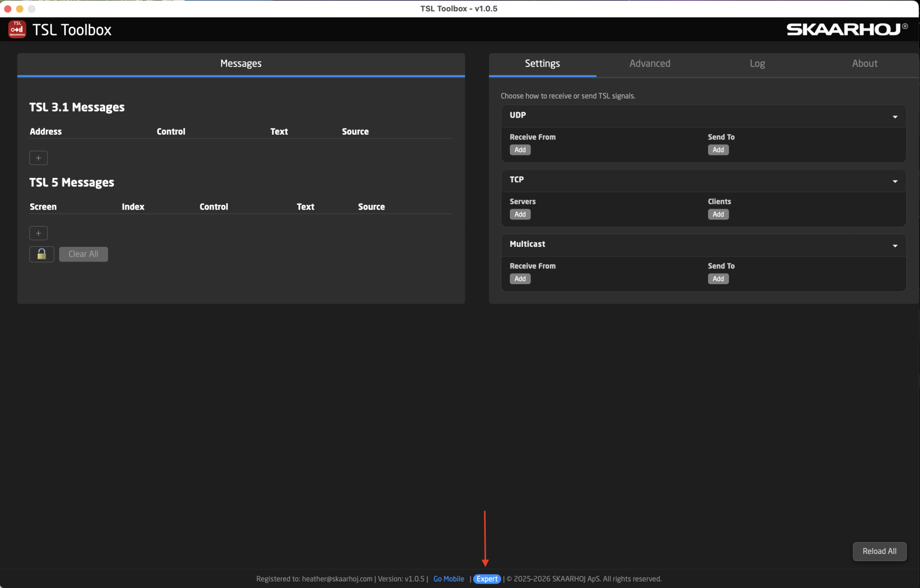Open the Messages tab
Viewport: 920px width, 588px height.
[241, 64]
